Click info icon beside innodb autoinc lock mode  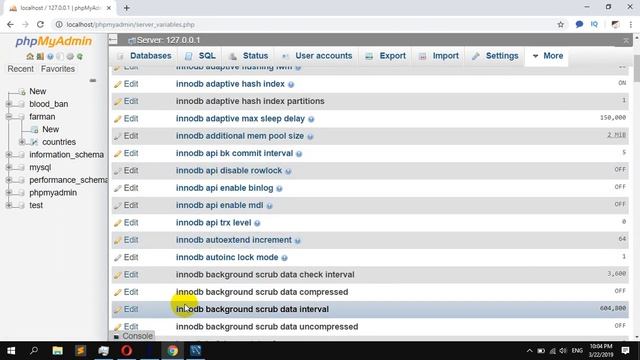tap(284, 258)
